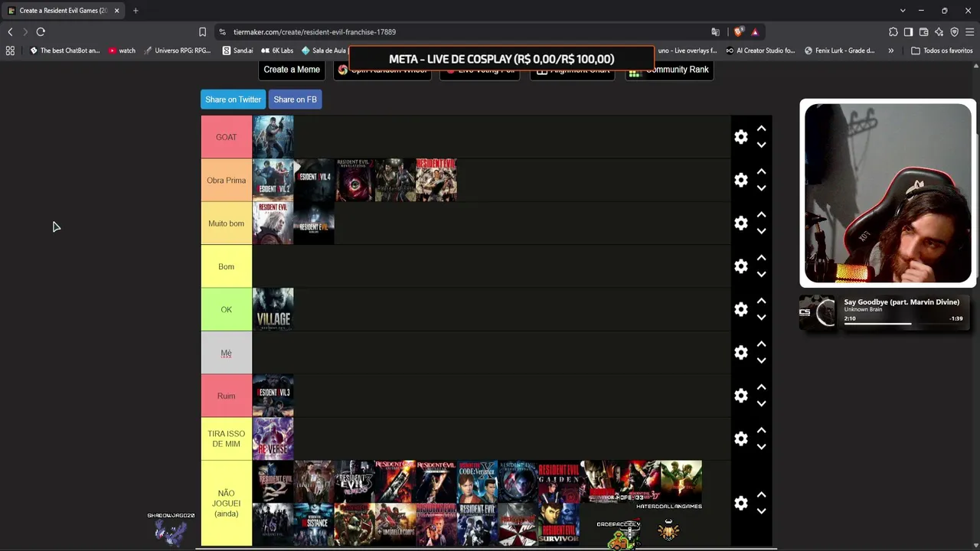The width and height of the screenshot is (980, 551).
Task: Click the Share on Twitter button
Action: [233, 99]
